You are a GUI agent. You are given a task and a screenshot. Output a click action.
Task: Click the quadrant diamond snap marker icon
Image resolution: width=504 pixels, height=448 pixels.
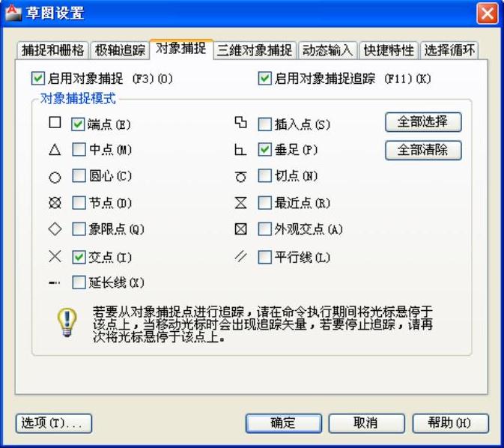pyautogui.click(x=55, y=229)
